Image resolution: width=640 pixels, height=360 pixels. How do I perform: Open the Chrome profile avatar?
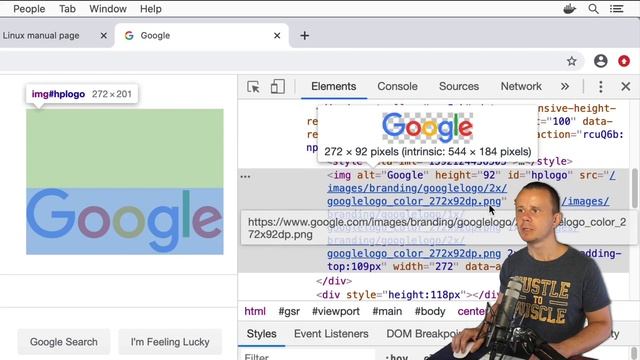tap(600, 61)
